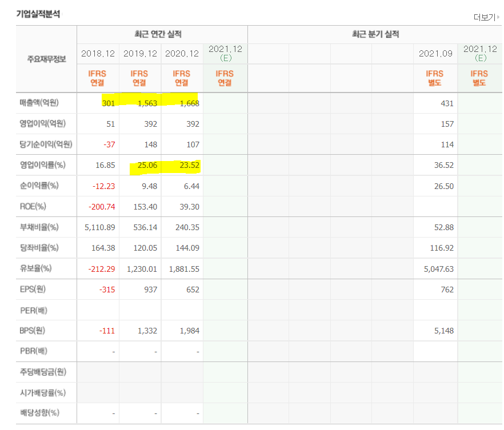Select highlighted operating margin 25.06

147,165
